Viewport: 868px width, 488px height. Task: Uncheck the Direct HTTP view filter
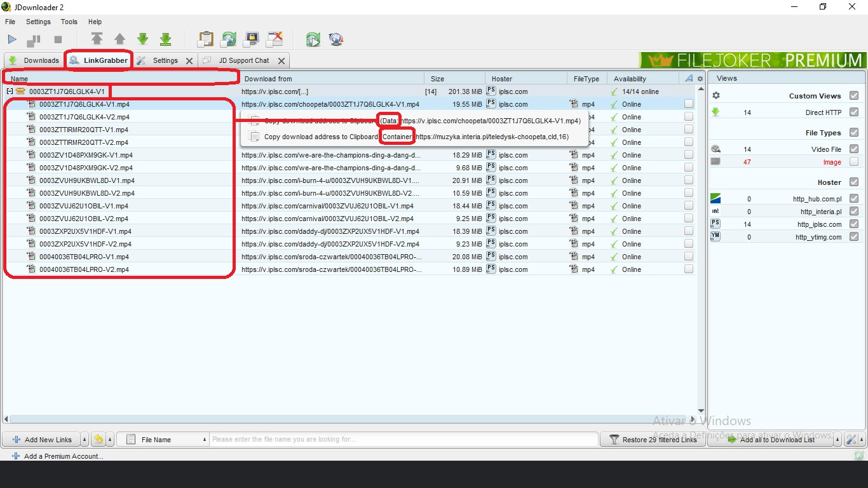tap(853, 112)
